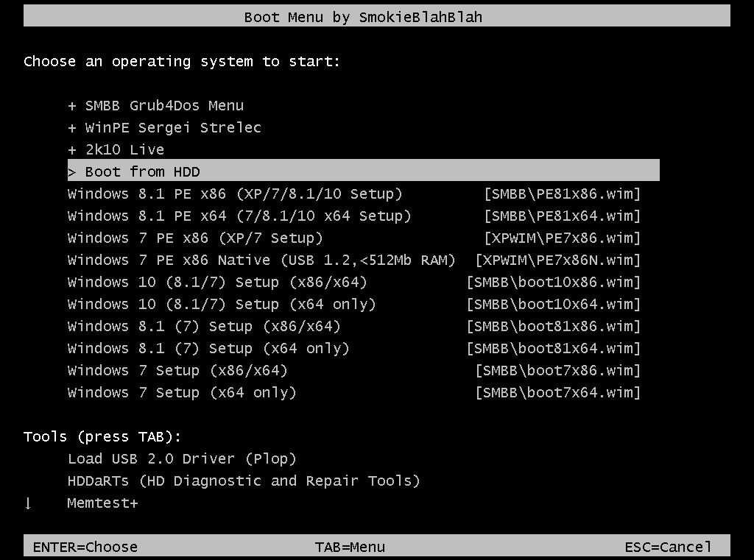Click the [SMBB\boot81x86.wim] path text
Screen dimensions: 754x560
(x=554, y=327)
